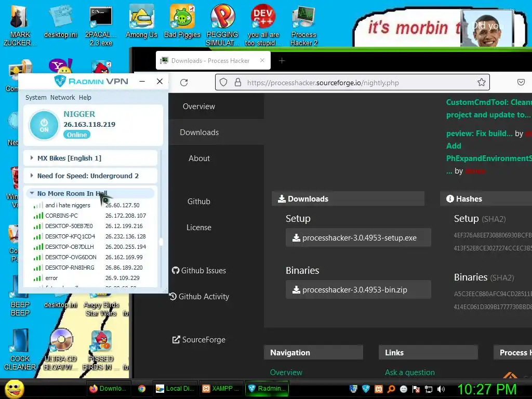Image resolution: width=532 pixels, height=399 pixels.
Task: Click the volume speaker tray icon
Action: pyautogui.click(x=441, y=389)
